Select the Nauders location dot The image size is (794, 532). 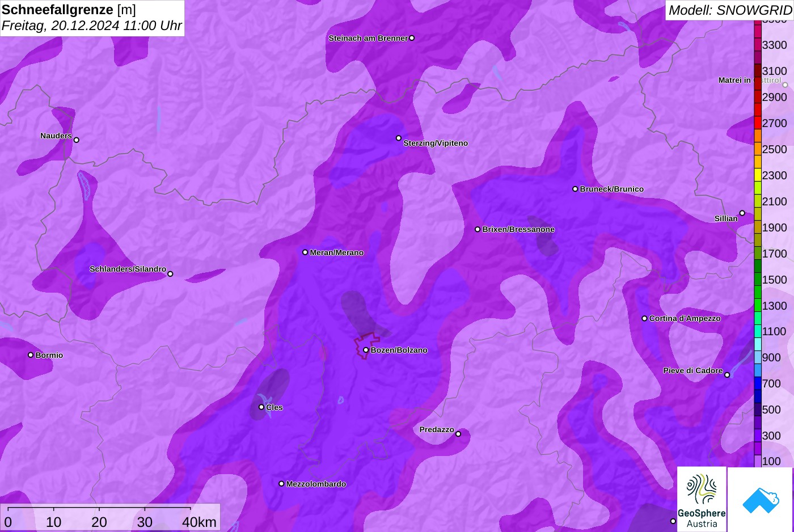77,140
